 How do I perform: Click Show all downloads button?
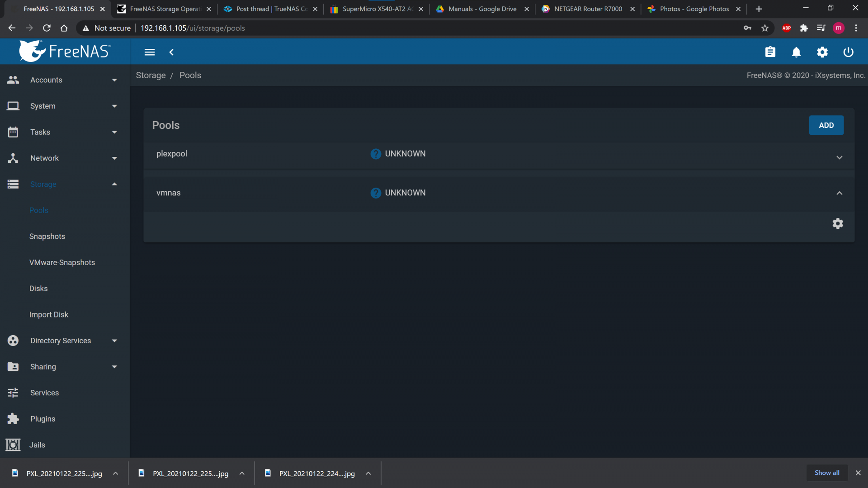point(827,473)
